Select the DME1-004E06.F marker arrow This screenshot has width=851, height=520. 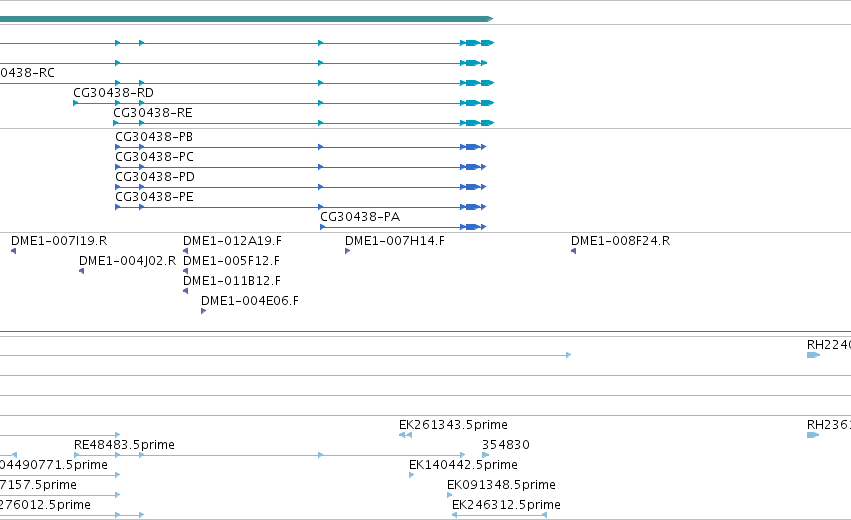[x=204, y=311]
